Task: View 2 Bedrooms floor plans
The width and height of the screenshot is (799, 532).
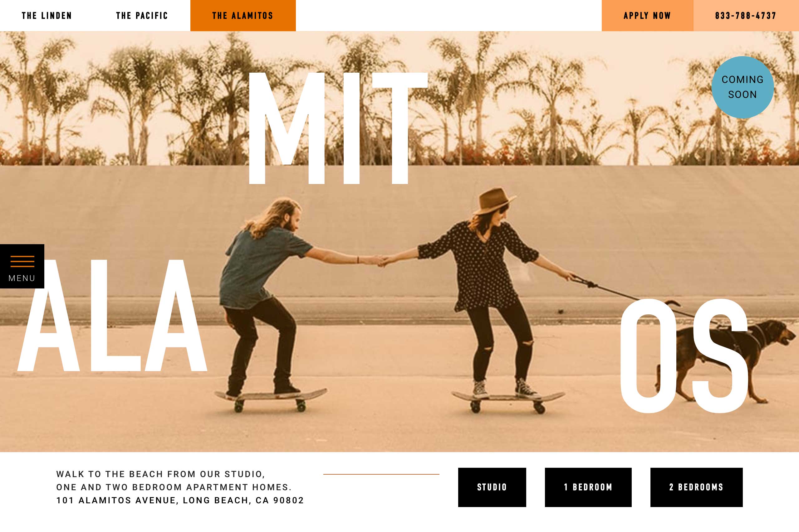Action: 696,487
